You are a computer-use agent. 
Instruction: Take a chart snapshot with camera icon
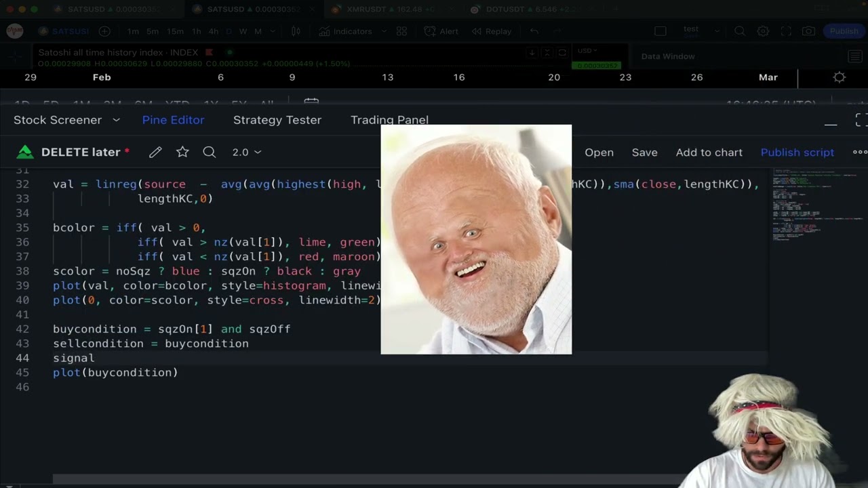click(808, 31)
